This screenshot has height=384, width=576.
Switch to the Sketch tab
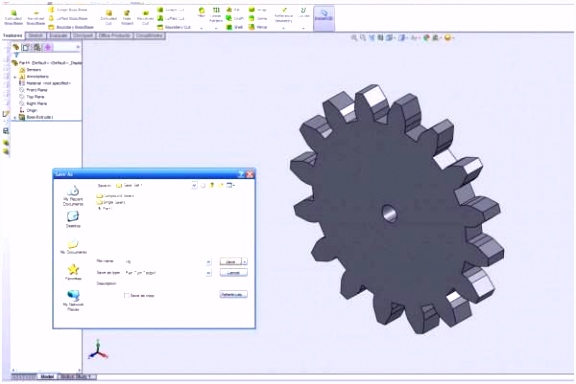point(36,36)
